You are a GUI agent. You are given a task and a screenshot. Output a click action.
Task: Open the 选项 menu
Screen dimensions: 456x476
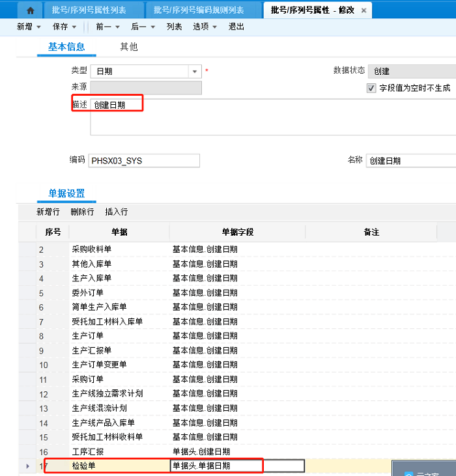[x=205, y=27]
